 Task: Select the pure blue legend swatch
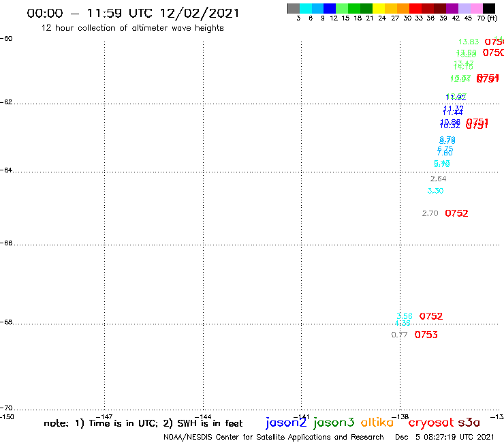click(x=330, y=8)
